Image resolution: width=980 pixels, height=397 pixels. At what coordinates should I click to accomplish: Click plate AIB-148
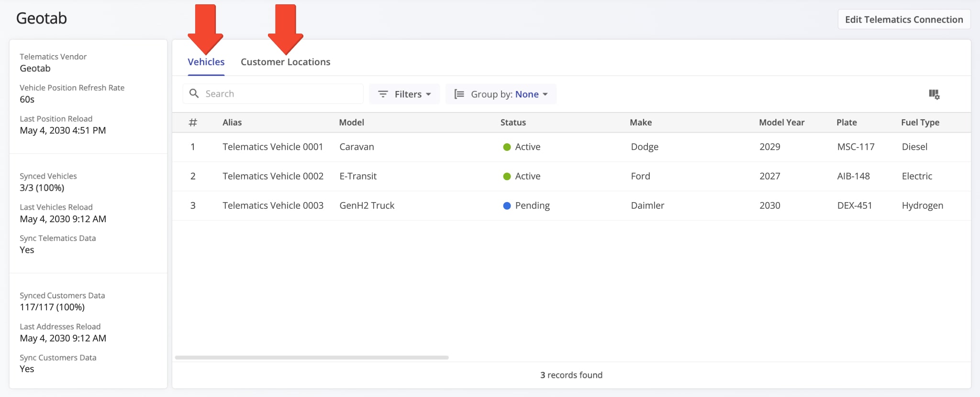[853, 176]
